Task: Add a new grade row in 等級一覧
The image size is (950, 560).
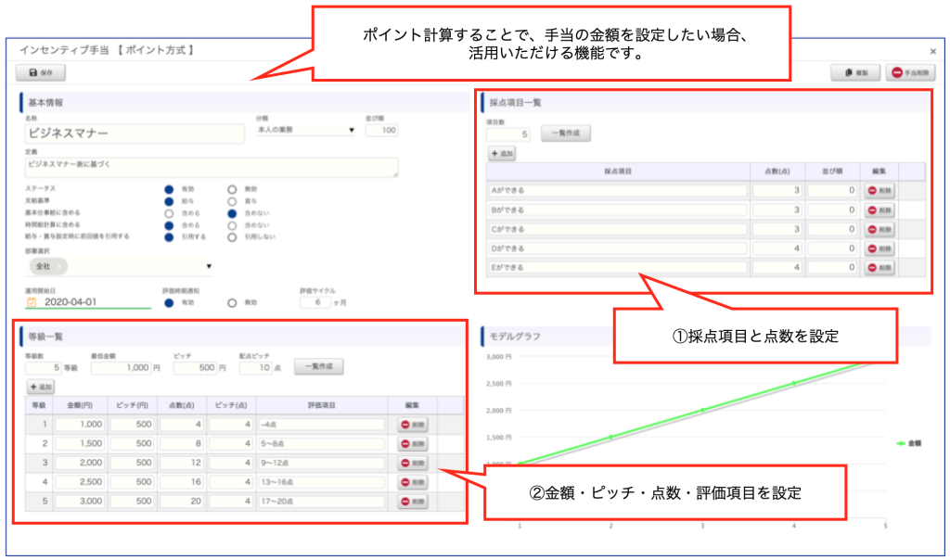Action: (42, 386)
